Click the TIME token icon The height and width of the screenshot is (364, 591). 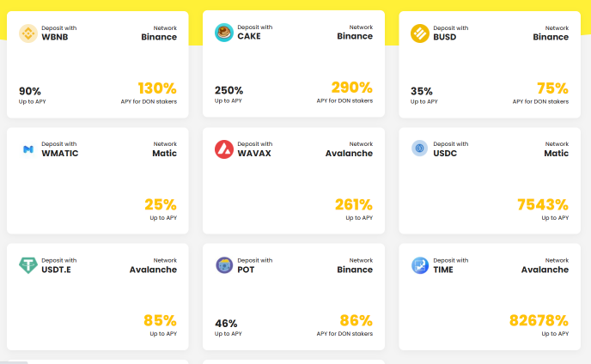point(420,265)
